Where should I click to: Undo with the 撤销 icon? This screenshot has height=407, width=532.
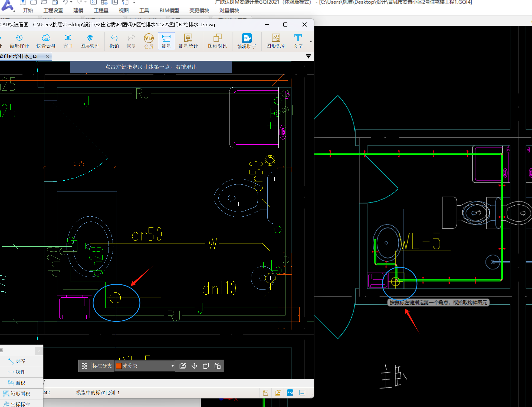click(x=114, y=41)
